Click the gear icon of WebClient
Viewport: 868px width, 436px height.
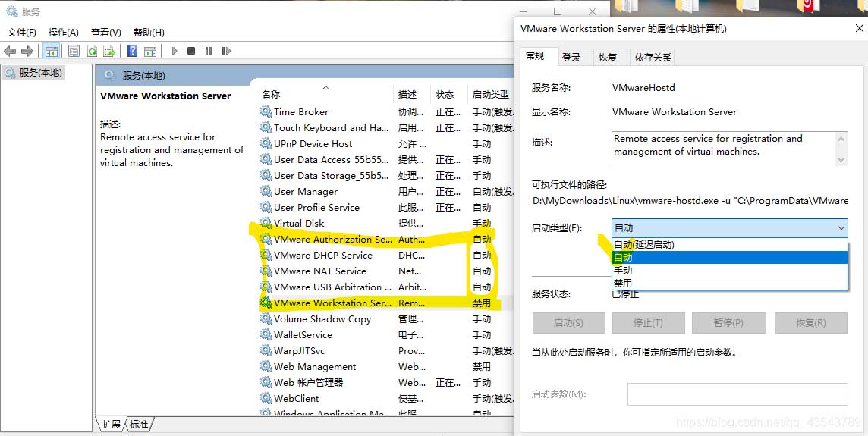pos(266,398)
